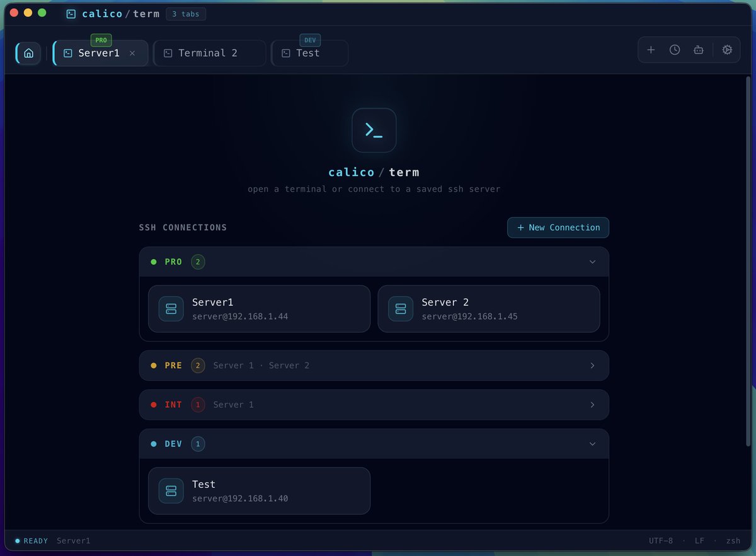Collapse the PRO group chevron
The height and width of the screenshot is (556, 756).
tap(592, 262)
